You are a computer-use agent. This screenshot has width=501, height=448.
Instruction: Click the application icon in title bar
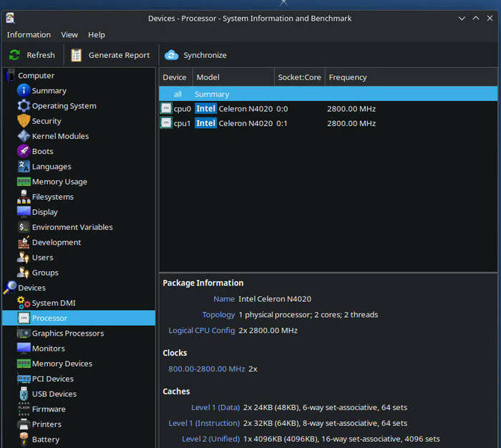pos(10,18)
